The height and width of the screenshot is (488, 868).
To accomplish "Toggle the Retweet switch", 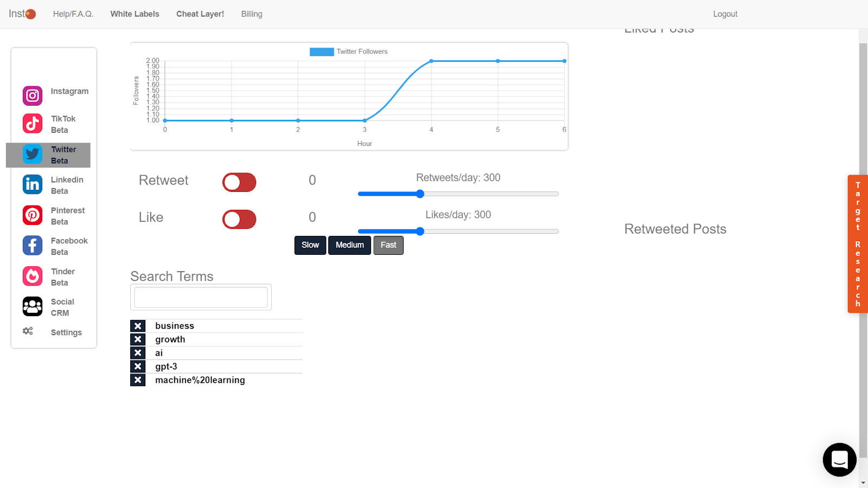I will pos(239,183).
